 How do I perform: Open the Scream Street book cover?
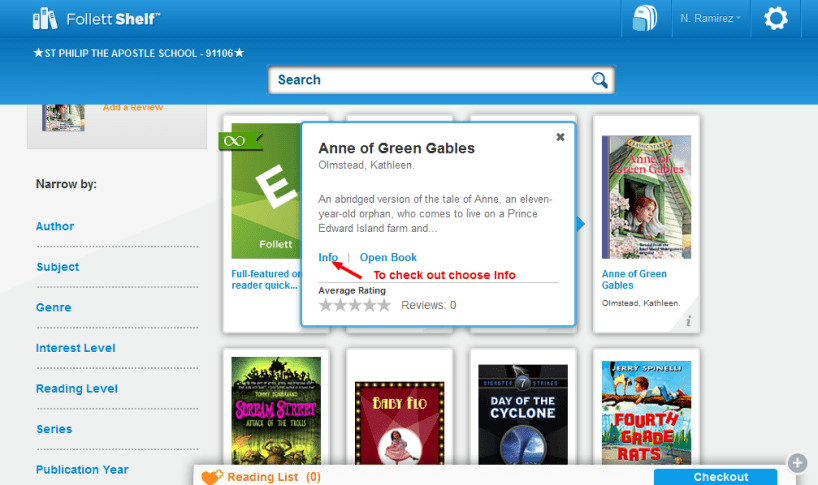276,410
